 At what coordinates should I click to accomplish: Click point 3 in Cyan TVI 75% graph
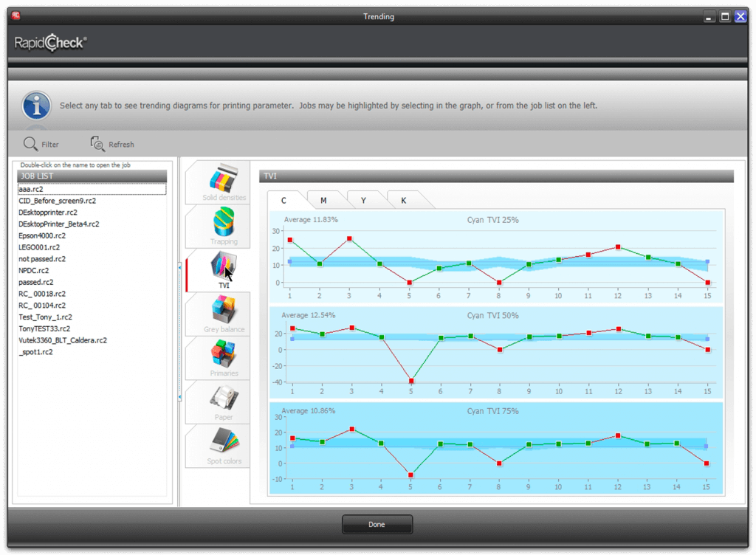coord(351,429)
